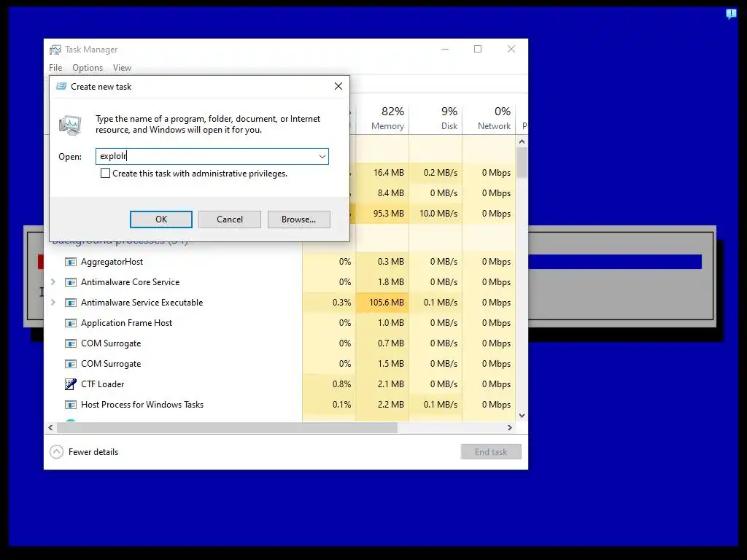747x560 pixels.
Task: Click the Antimalware Service Executable icon
Action: click(71, 303)
